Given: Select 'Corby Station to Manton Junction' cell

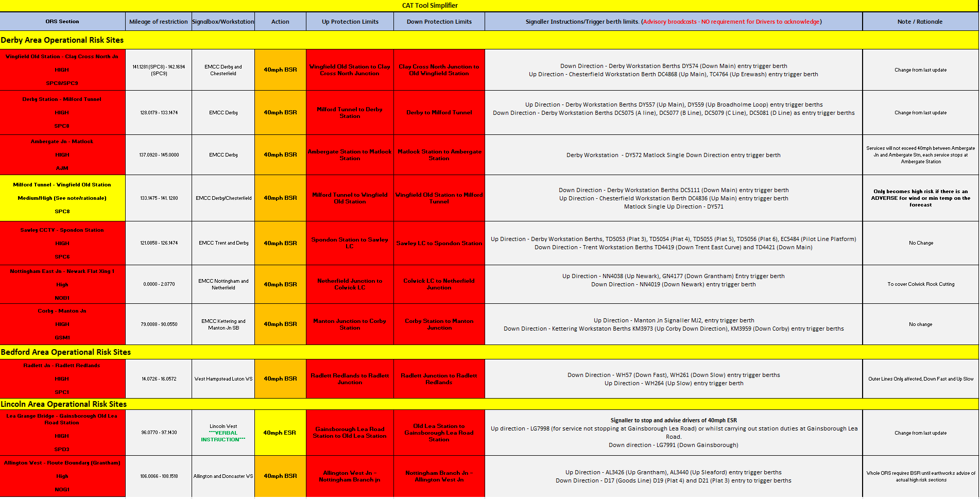Looking at the screenshot, I should (x=439, y=324).
